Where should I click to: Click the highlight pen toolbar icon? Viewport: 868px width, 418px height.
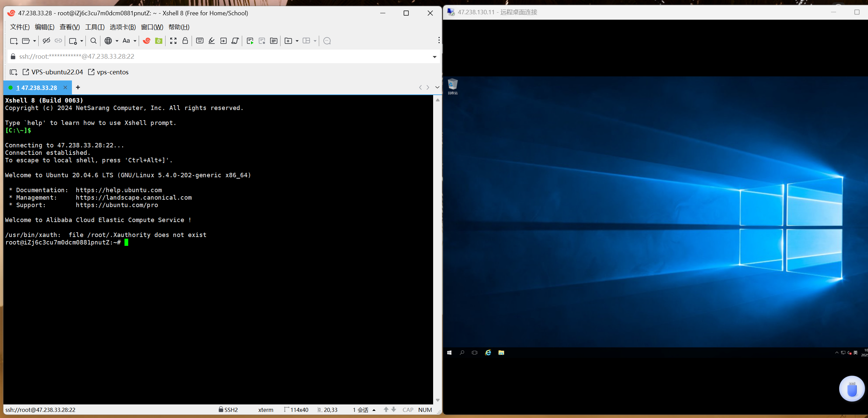[212, 41]
